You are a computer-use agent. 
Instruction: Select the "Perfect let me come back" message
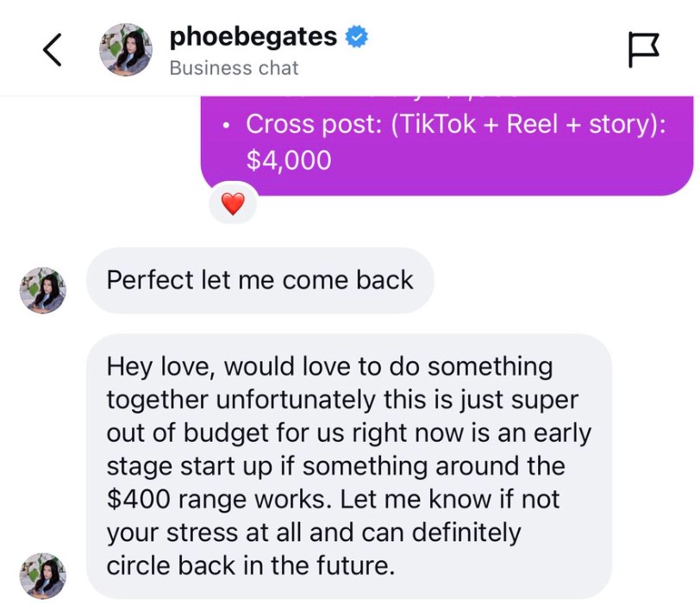coord(259,280)
